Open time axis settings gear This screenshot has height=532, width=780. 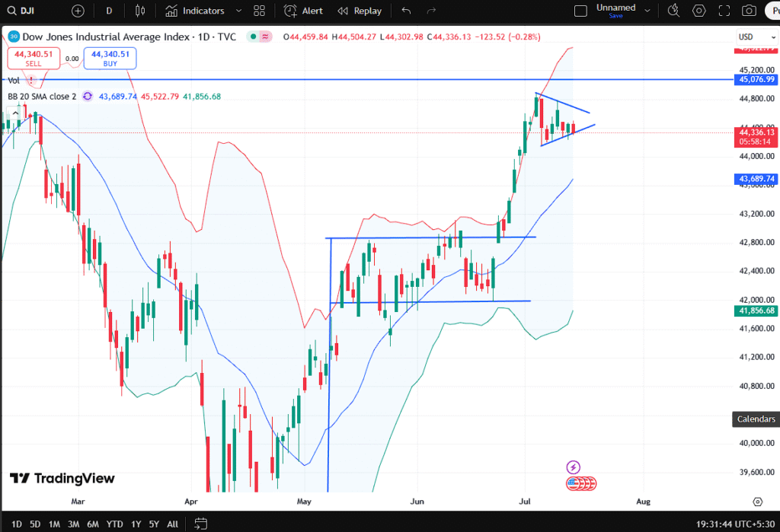(x=758, y=502)
